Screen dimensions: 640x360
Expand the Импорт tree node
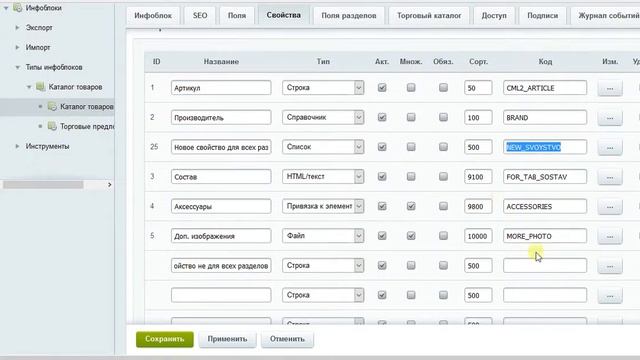(x=17, y=47)
